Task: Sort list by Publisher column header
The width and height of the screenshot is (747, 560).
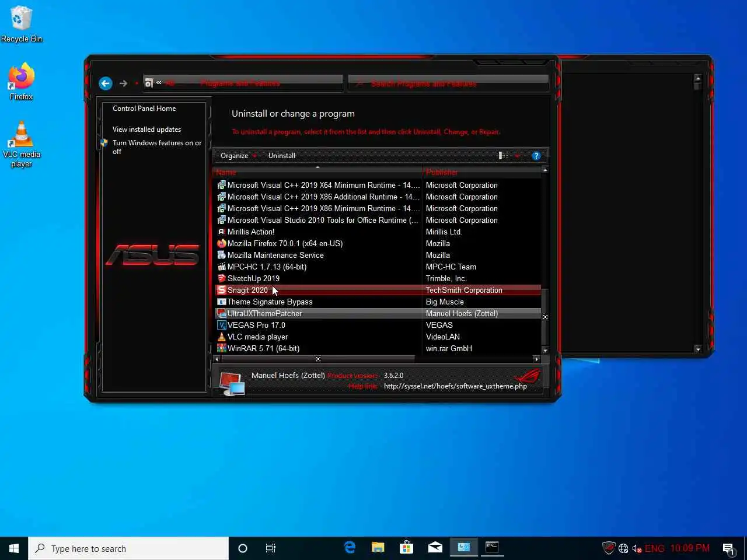Action: (x=482, y=172)
